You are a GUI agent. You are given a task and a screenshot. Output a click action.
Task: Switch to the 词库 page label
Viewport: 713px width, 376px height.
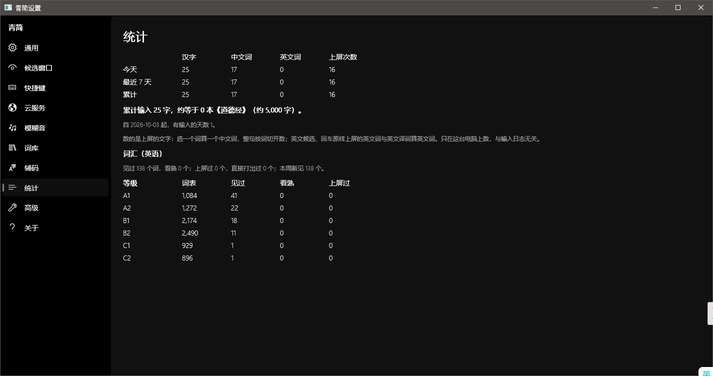(x=31, y=148)
